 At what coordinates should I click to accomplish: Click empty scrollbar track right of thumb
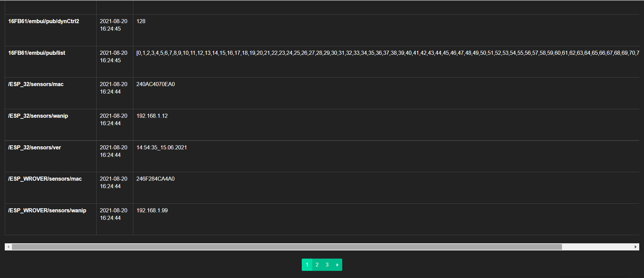597,247
